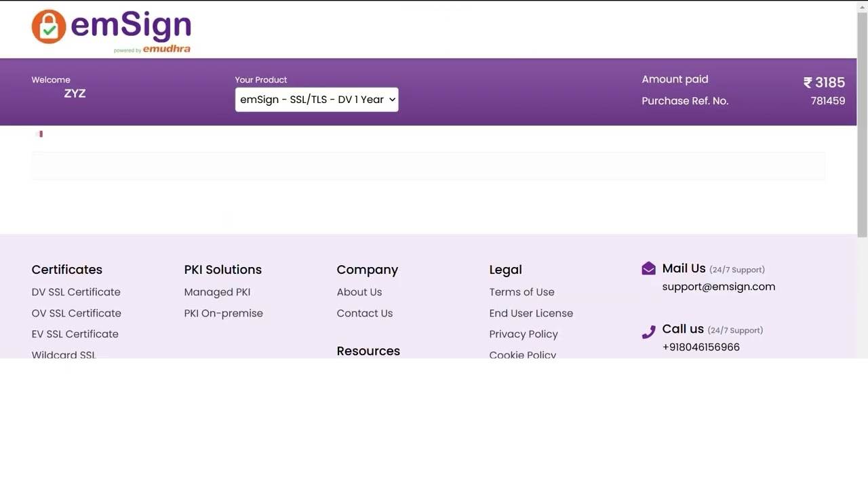View the End User License
Viewport: 868px width, 488px height.
[x=531, y=313]
